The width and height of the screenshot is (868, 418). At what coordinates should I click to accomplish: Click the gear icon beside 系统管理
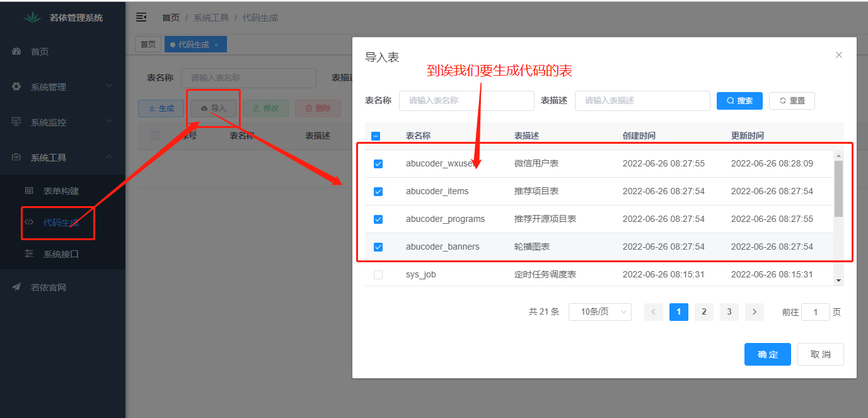click(x=17, y=87)
